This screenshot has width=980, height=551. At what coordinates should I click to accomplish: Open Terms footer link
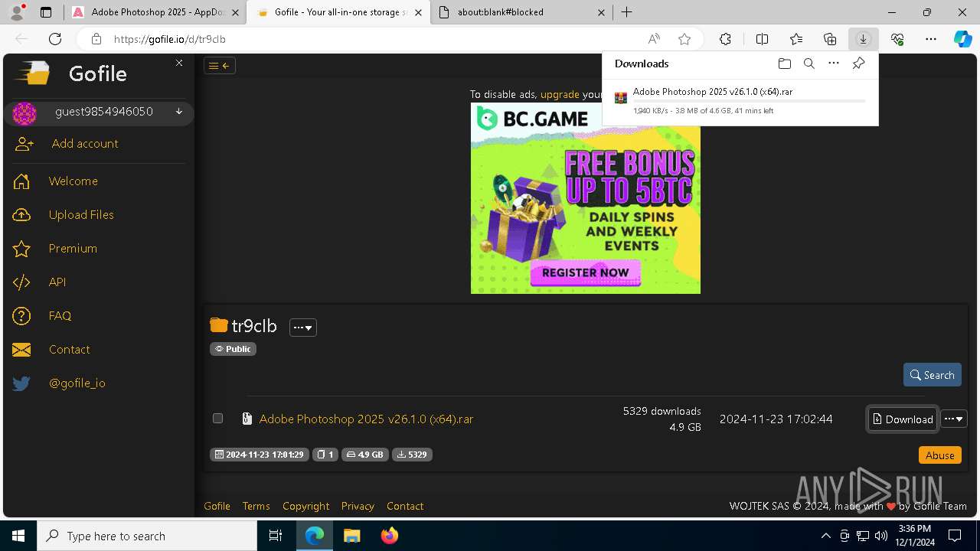(x=256, y=506)
